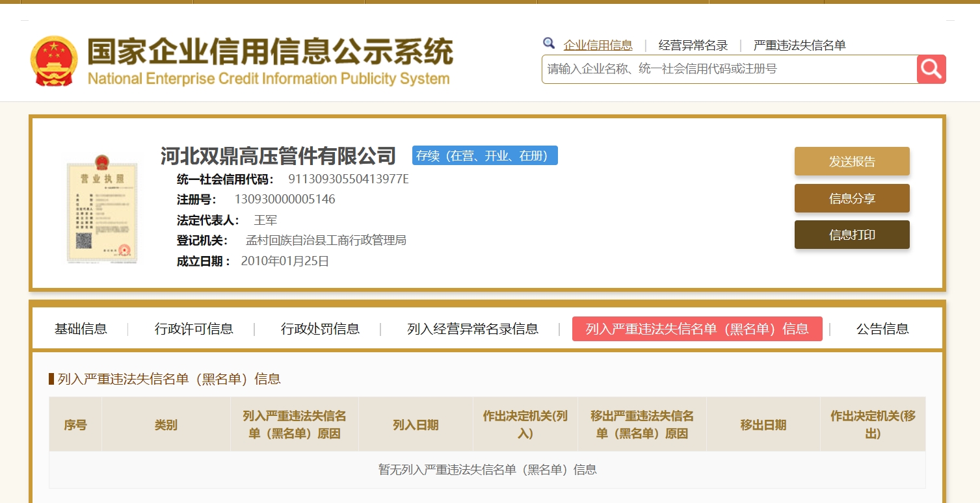This screenshot has height=503, width=980.
Task: Switch search category to 经营异常名录
Action: [693, 45]
